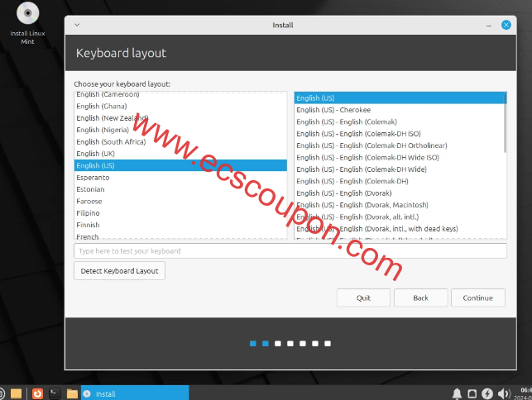
Task: Pick Finnish keyboard layout
Action: tap(180, 225)
